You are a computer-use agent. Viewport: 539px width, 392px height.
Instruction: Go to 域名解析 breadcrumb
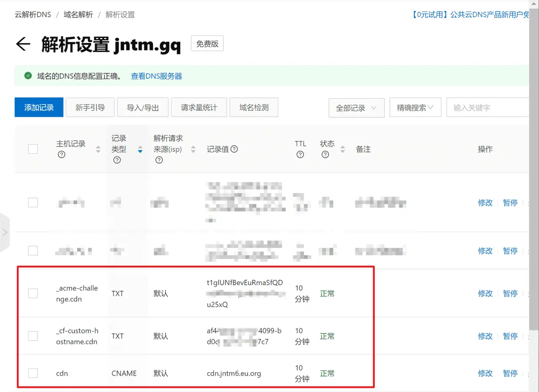(x=78, y=15)
